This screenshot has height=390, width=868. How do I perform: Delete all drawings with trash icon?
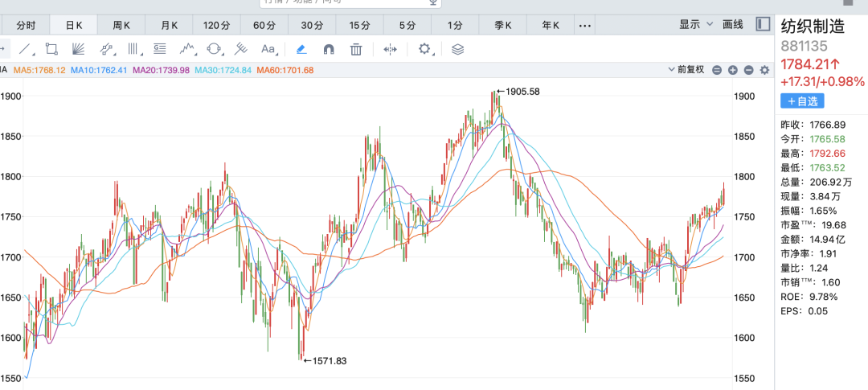coord(356,49)
